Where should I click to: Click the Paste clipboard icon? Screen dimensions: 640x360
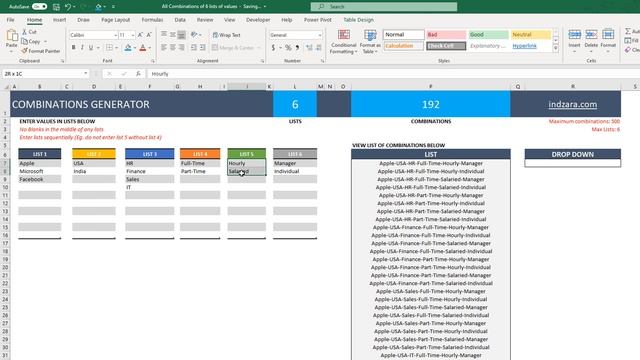(11, 36)
